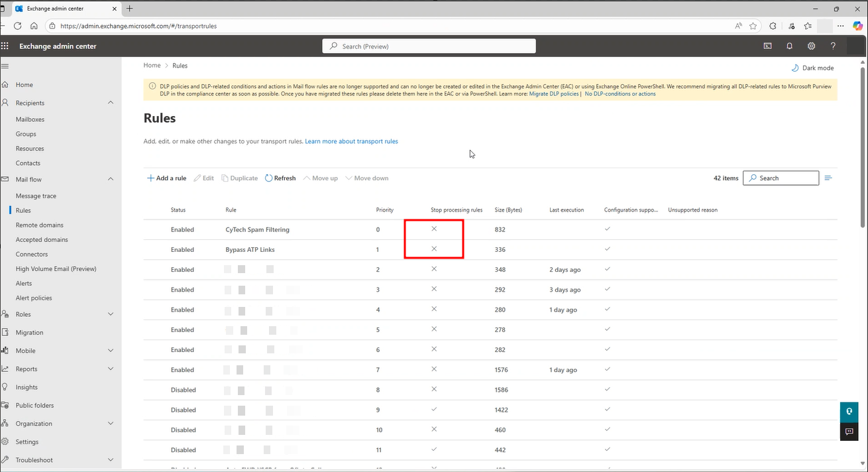
Task: Expand the Roles section
Action: click(x=110, y=314)
